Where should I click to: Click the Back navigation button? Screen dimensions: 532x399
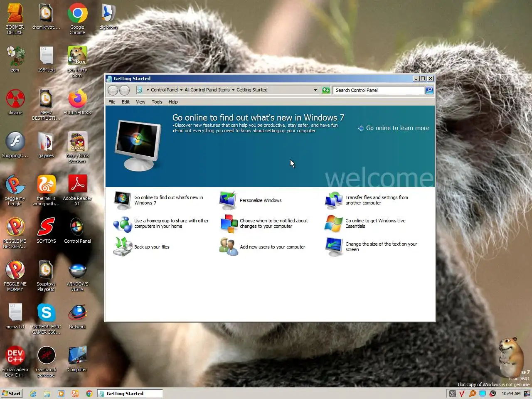pyautogui.click(x=113, y=90)
